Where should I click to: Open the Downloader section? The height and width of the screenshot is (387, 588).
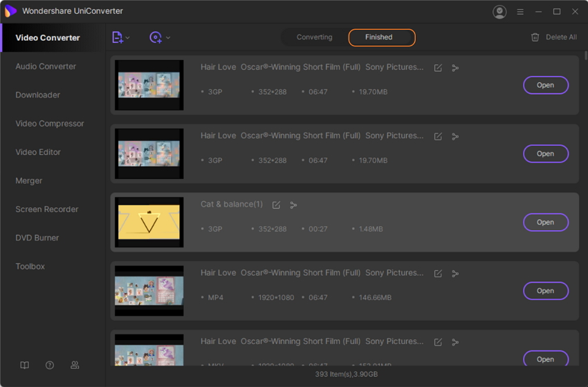click(x=37, y=95)
